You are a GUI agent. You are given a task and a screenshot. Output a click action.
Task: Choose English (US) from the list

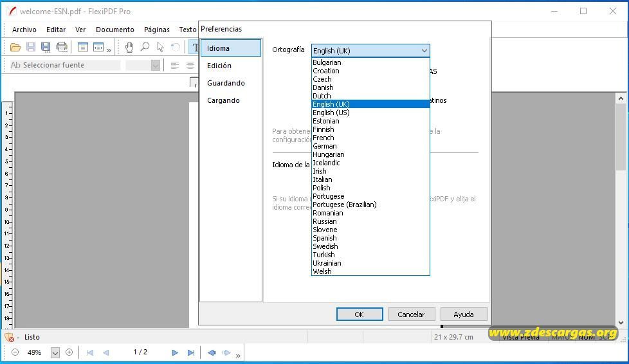370,113
